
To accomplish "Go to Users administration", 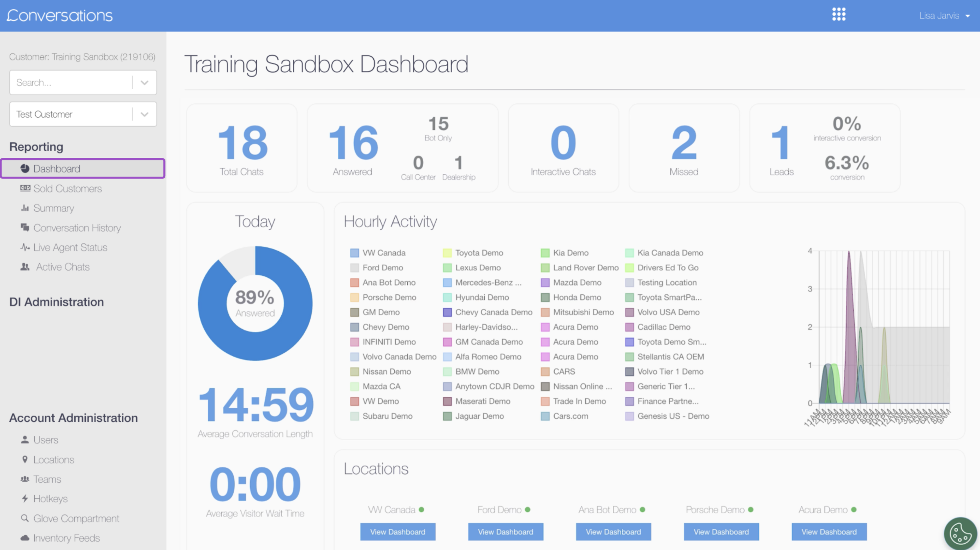I will click(46, 440).
